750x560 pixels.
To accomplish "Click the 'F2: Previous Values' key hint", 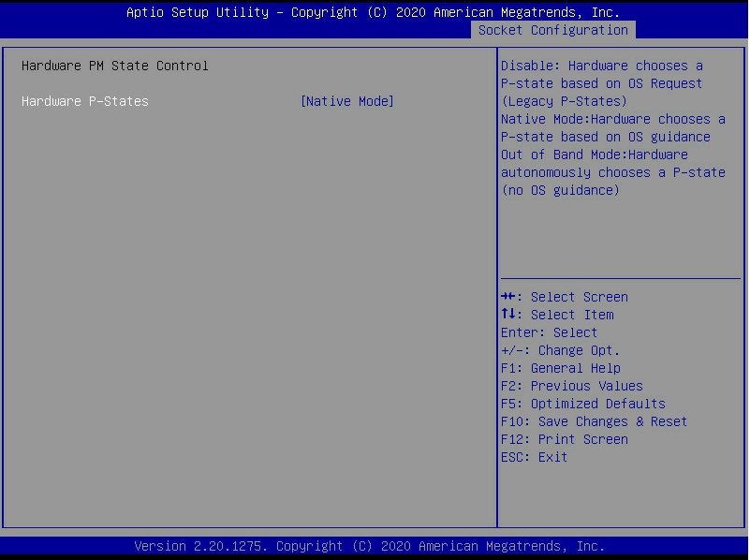I will [x=571, y=386].
